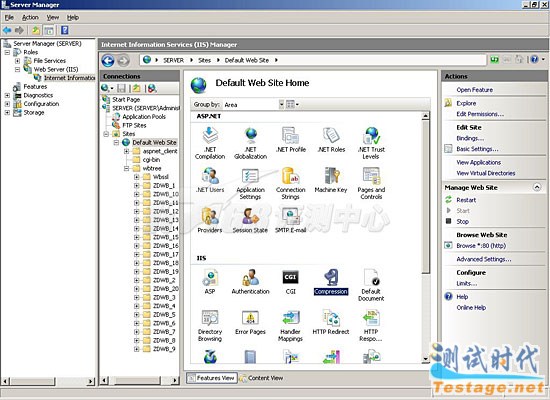This screenshot has height=400, width=550.
Task: Open the CGI feature
Action: click(290, 282)
